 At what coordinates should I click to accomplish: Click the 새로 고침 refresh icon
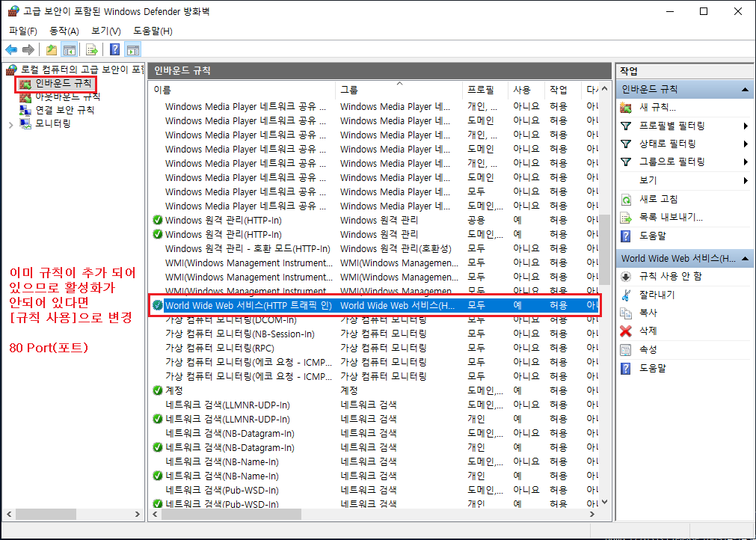[x=626, y=199]
